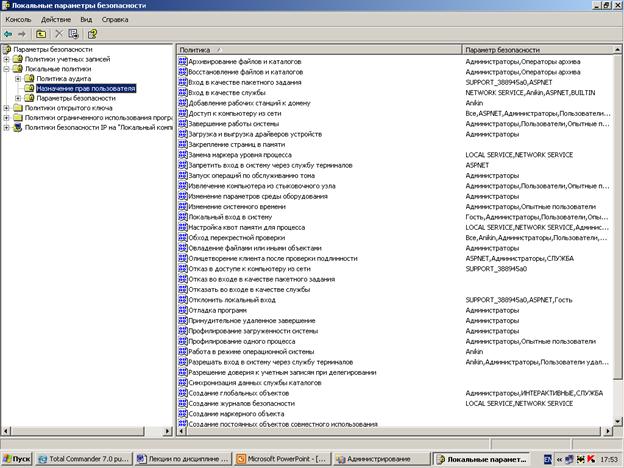Click policy icon beside Отладка программ
The height and width of the screenshot is (468, 624).
point(183,310)
